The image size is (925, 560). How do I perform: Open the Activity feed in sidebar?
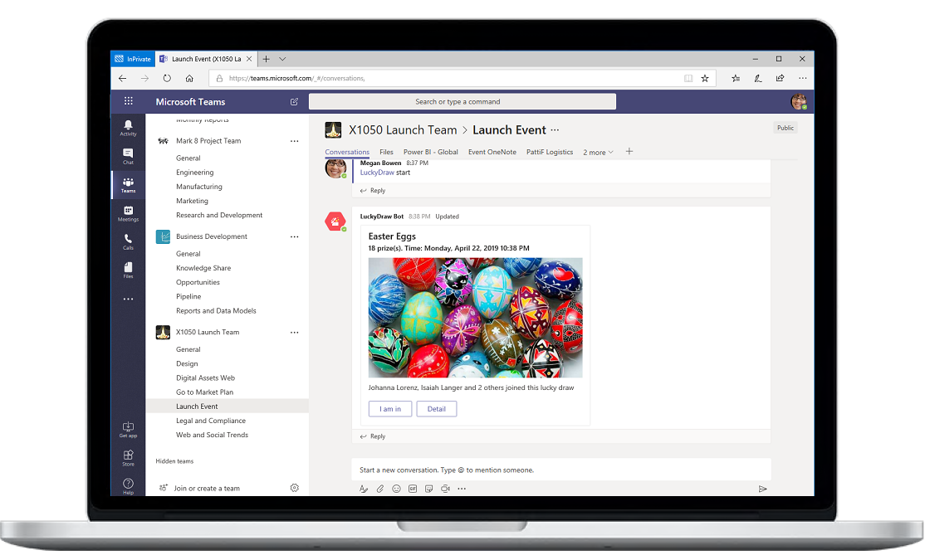coord(128,128)
